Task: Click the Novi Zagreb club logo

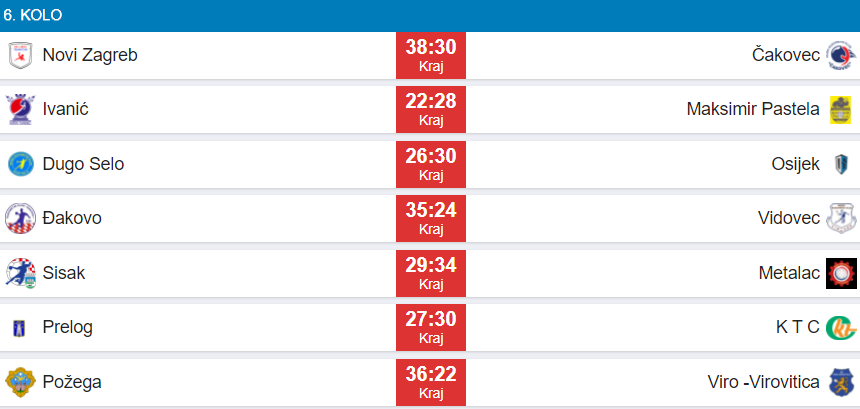Action: click(x=20, y=56)
